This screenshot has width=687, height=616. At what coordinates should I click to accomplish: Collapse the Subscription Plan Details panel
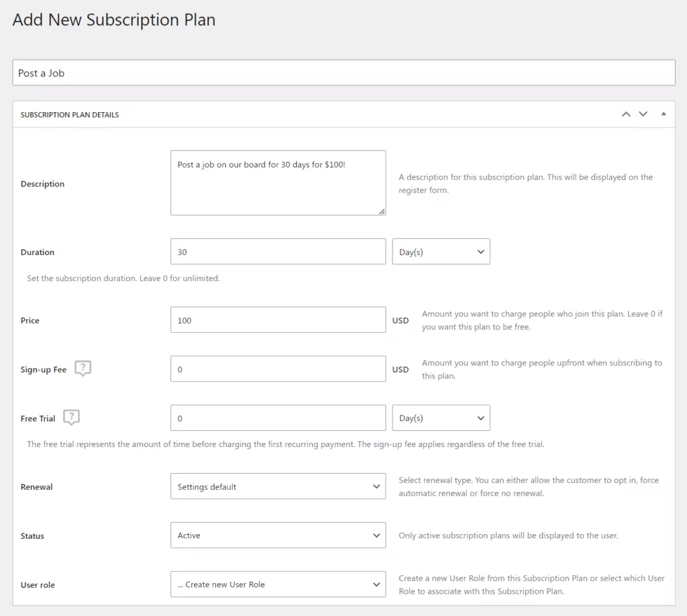[x=664, y=114]
